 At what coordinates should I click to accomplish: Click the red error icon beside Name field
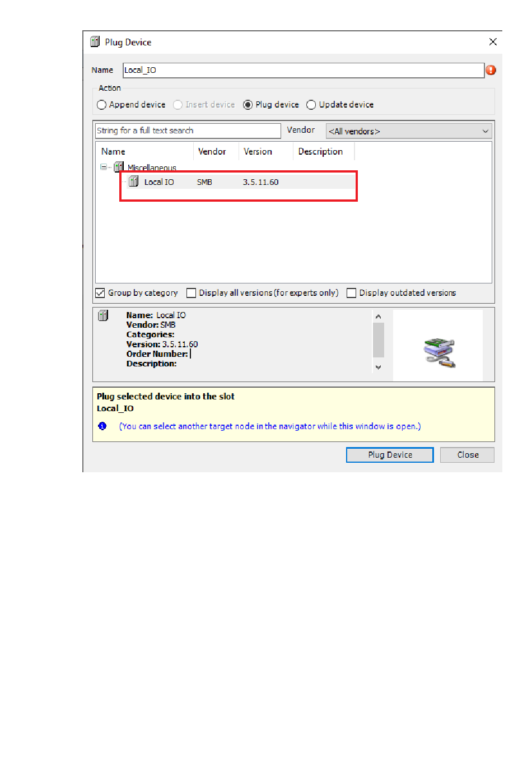tap(491, 70)
